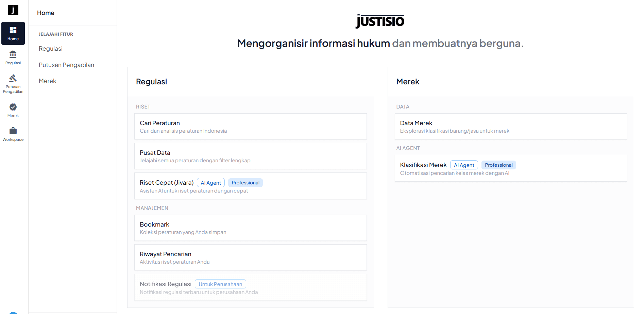
Task: Click text 'Eksplorasi klasifikasi barang/jasa untuk merek'
Action: coord(455,131)
